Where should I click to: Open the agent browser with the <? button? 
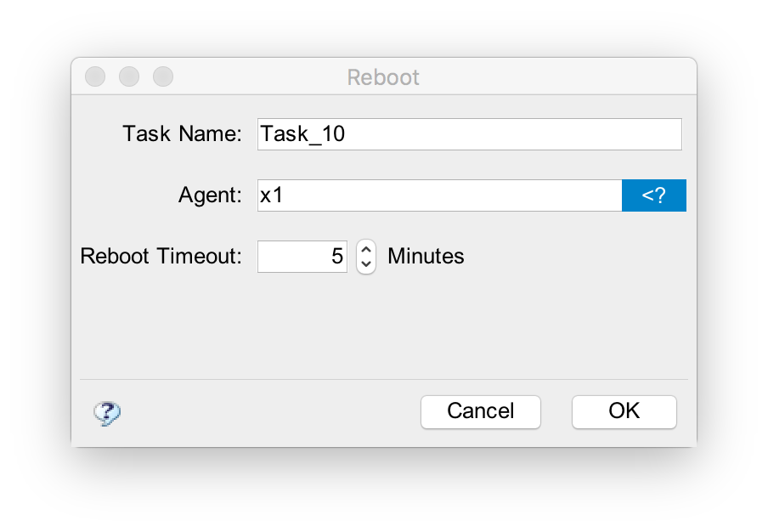[654, 195]
